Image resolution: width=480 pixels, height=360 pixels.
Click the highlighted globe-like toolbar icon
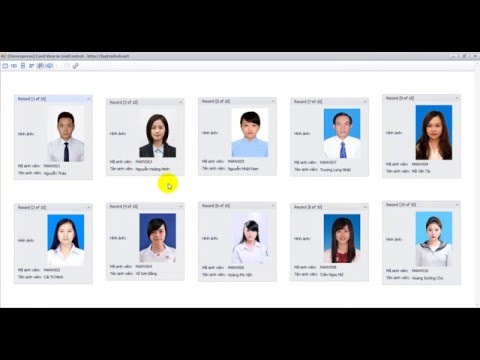[x=49, y=66]
